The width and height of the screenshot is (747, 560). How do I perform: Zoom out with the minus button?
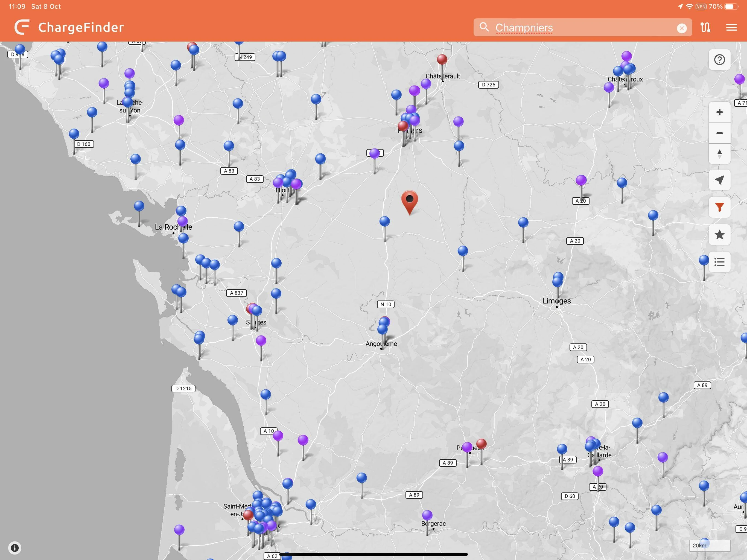(x=719, y=133)
